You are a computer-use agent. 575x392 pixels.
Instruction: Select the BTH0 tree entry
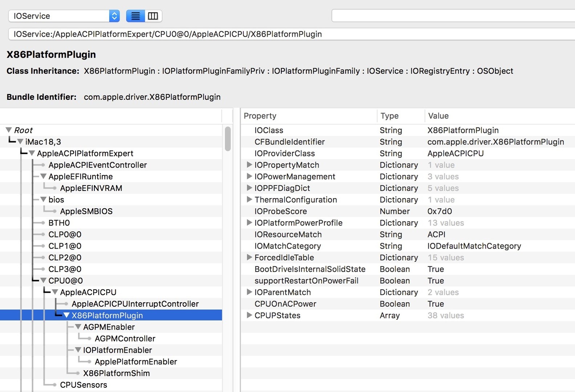click(x=59, y=223)
